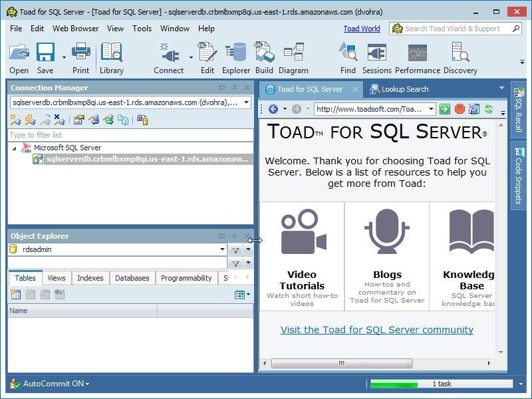Collapse the Microsoft SQL Server tree node
532x399 pixels.
14,148
